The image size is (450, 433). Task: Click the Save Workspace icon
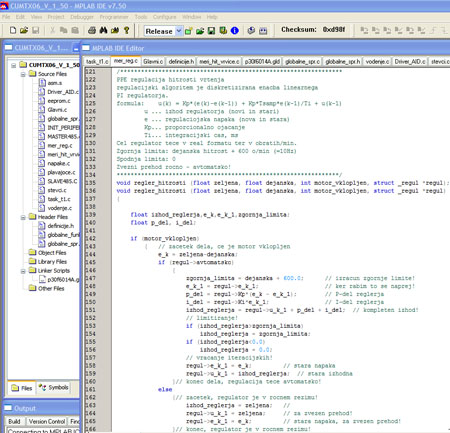coord(211,31)
